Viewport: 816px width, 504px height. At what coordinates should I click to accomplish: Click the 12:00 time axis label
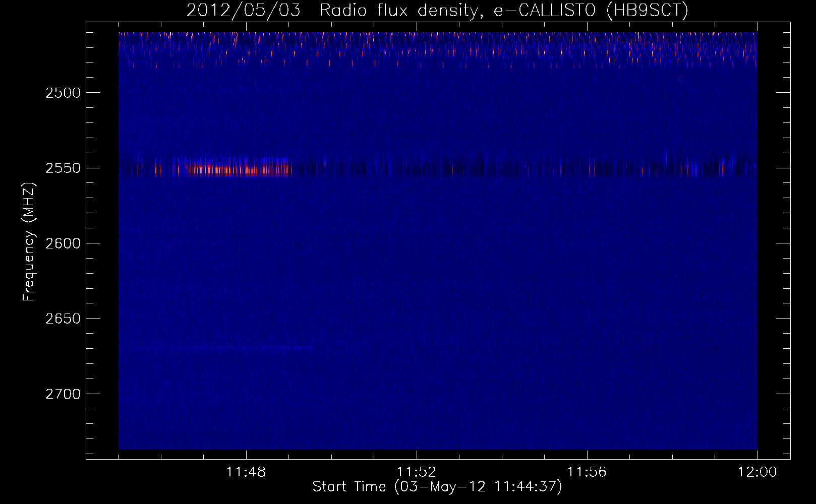(757, 472)
